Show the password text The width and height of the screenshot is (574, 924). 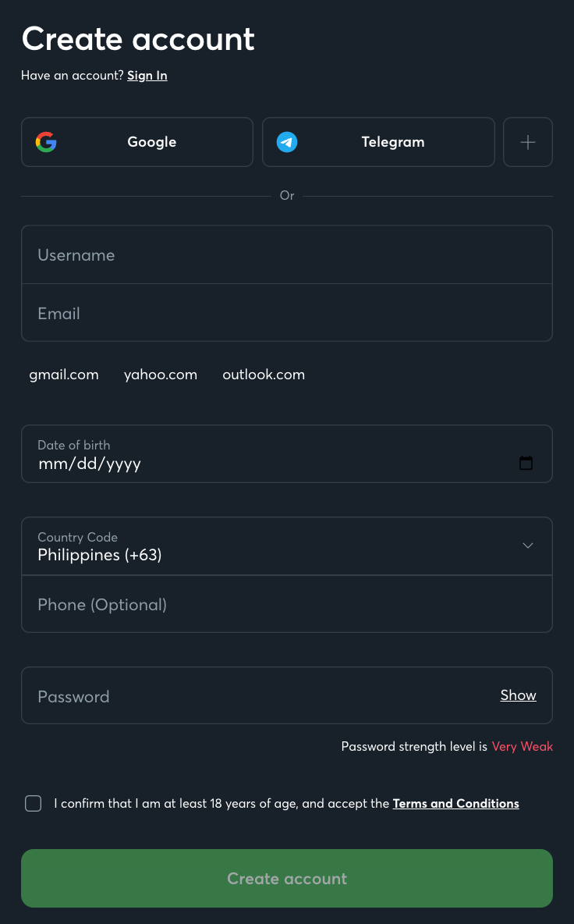518,695
